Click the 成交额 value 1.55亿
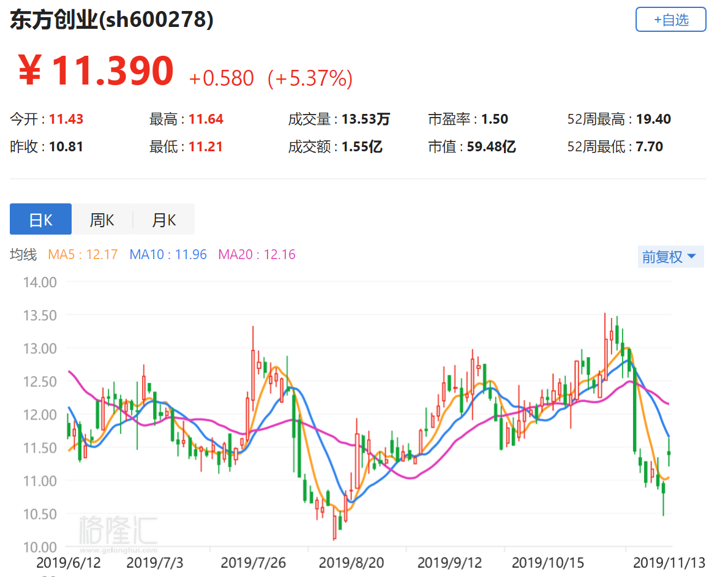 pos(362,147)
